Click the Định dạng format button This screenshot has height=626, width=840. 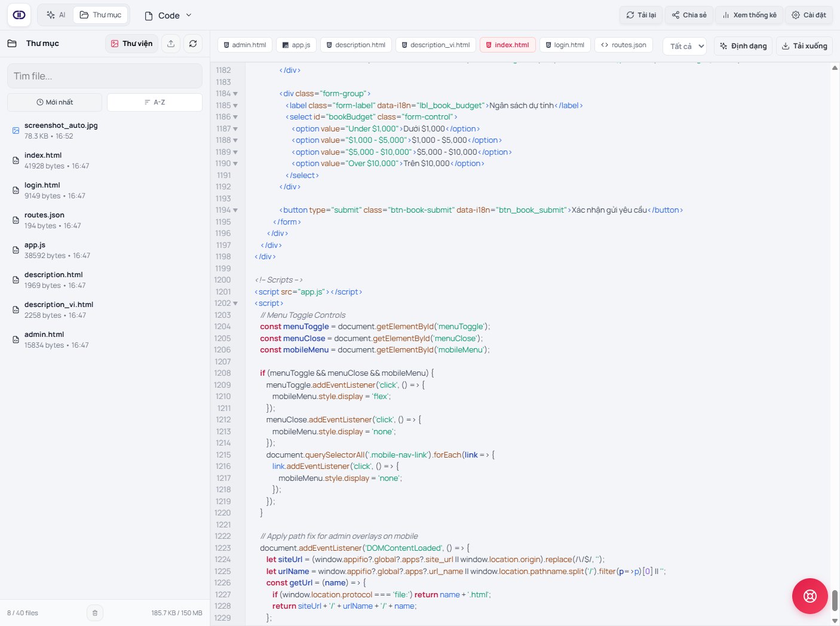pos(744,46)
